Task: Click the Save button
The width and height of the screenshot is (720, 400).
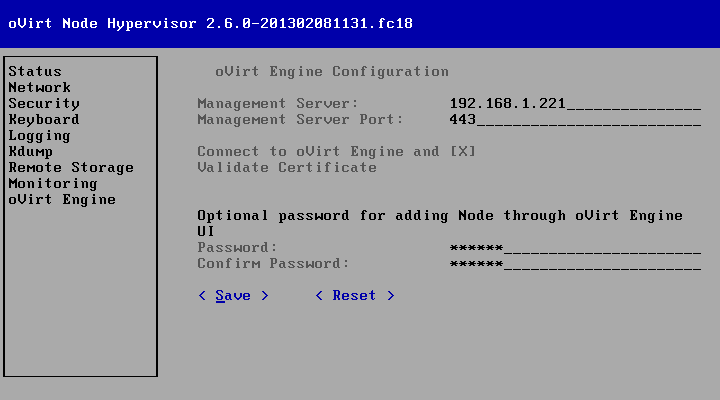Action: click(233, 296)
